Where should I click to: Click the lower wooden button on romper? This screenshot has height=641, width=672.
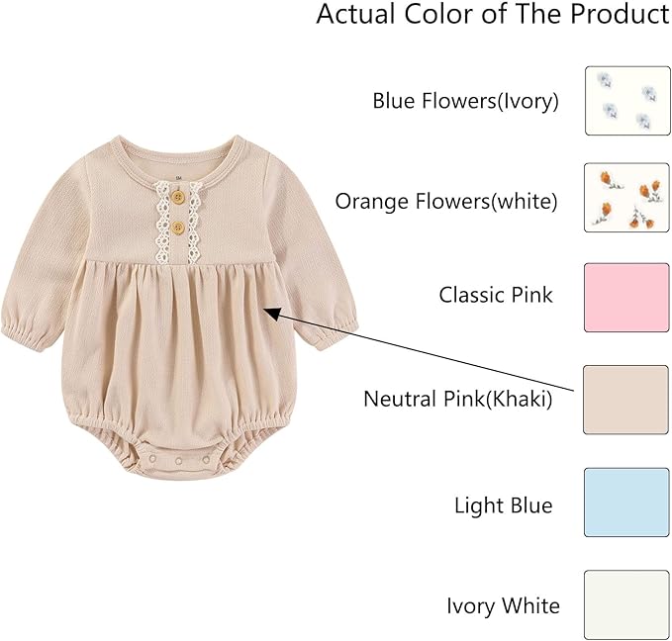[178, 228]
